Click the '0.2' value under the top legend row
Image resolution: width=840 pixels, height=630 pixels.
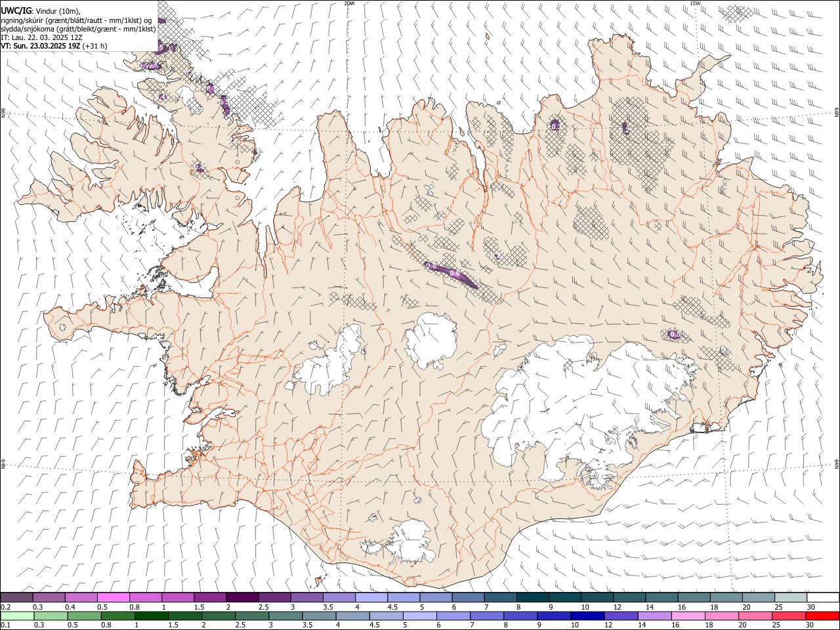(5, 607)
